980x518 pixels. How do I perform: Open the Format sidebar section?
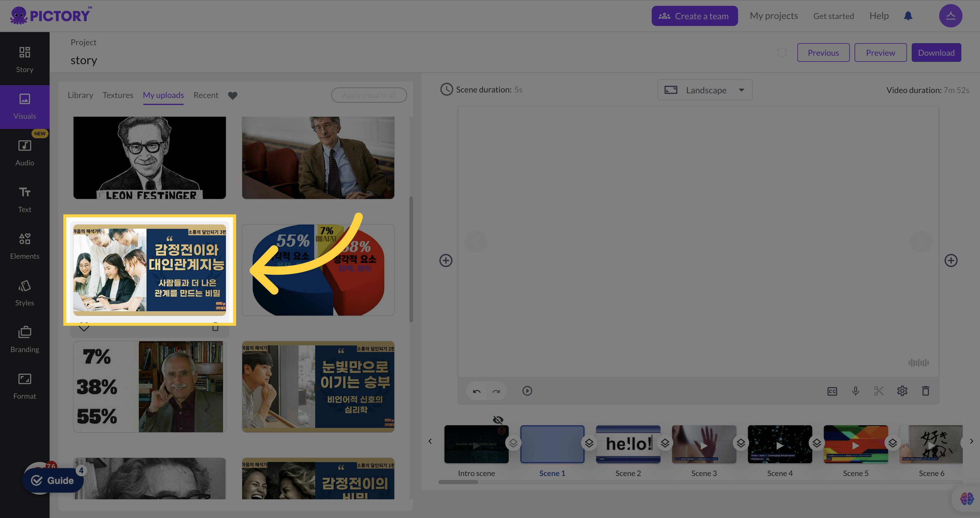pyautogui.click(x=25, y=387)
